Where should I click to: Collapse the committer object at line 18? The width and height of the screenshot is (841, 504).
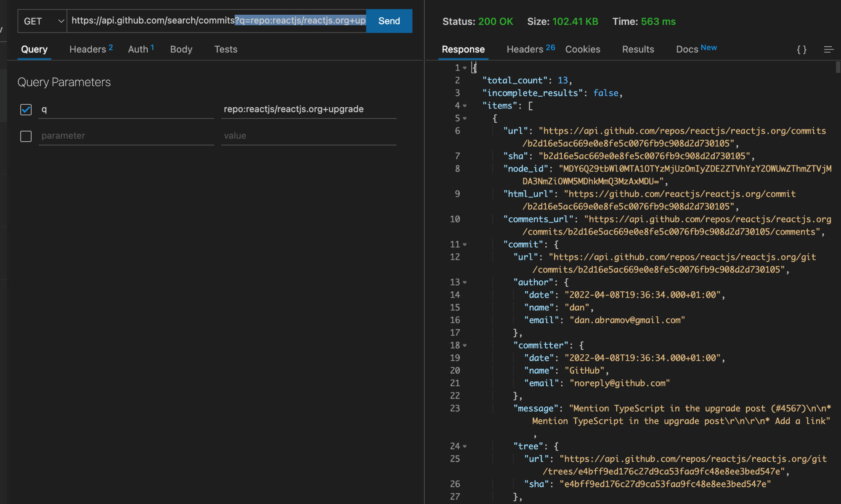[465, 346]
